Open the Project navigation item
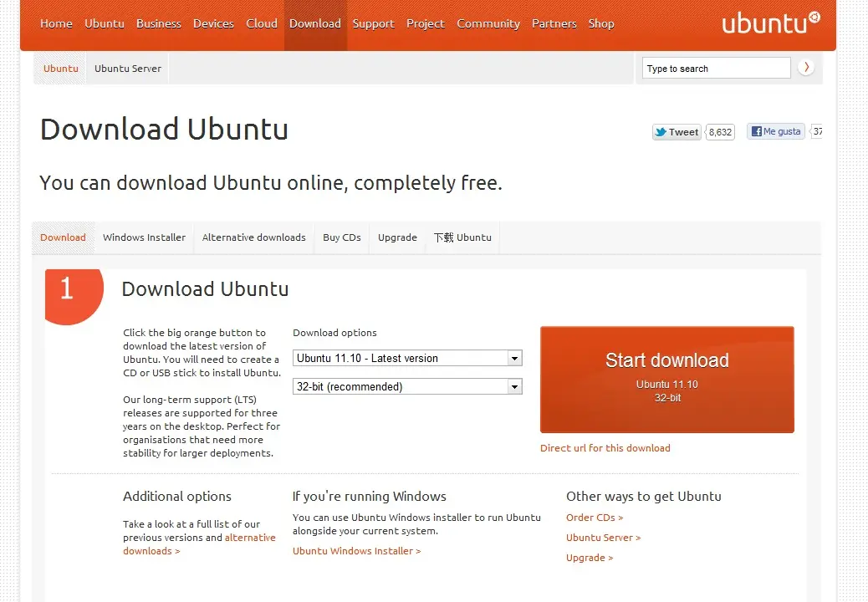Screen dimensions: 868x602 pos(425,23)
